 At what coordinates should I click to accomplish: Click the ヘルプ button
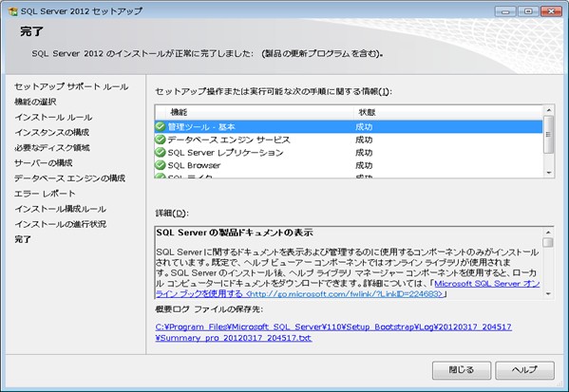[x=524, y=370]
